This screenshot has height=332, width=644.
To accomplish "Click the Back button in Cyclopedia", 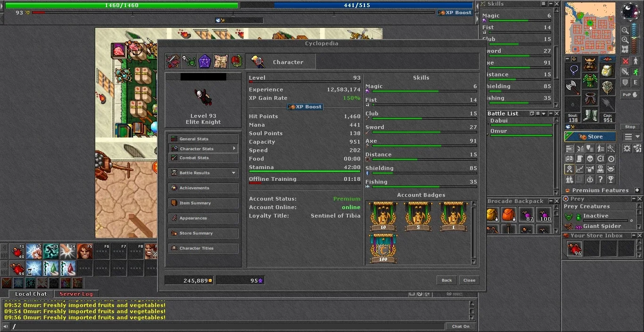I will (446, 280).
